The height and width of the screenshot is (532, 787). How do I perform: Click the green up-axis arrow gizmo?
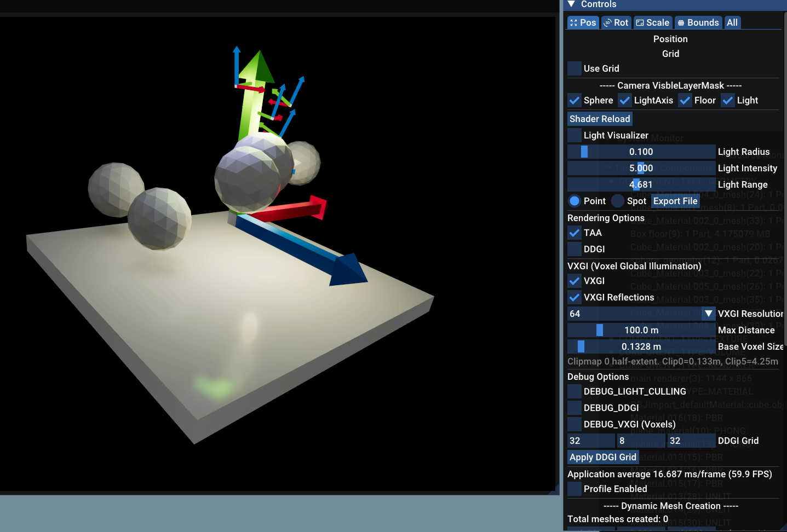tap(252, 93)
